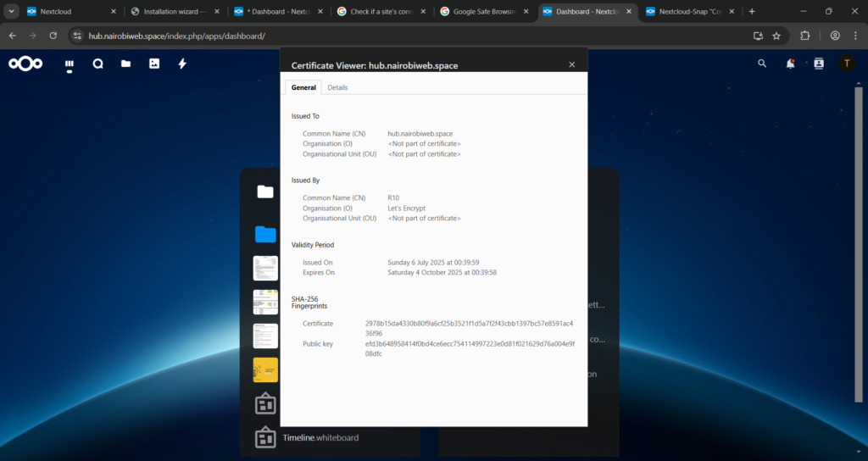Image resolution: width=868 pixels, height=461 pixels.
Task: Open the tab search dropdown arrow
Action: point(11,11)
